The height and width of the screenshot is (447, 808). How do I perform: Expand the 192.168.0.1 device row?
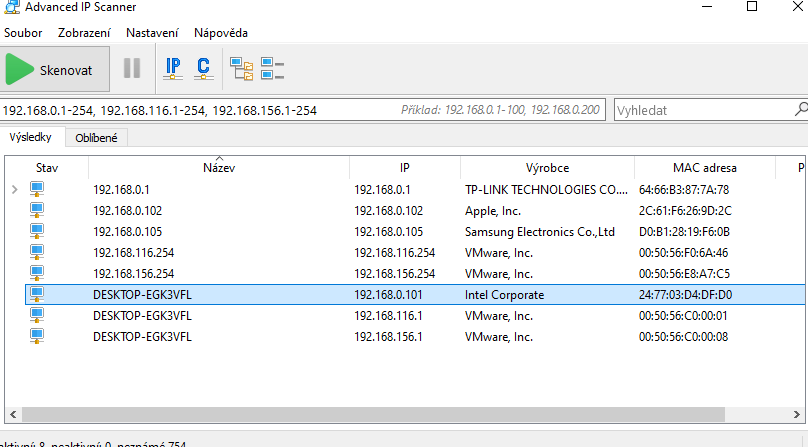click(14, 190)
